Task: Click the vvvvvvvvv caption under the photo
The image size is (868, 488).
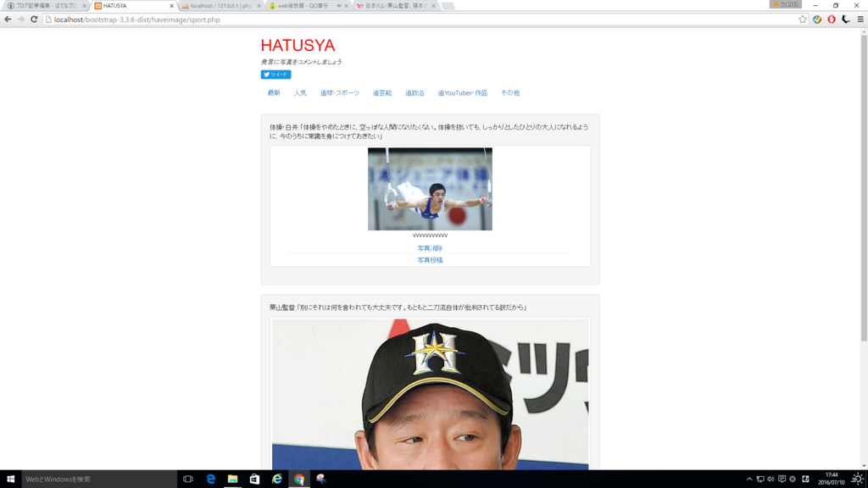Action: tap(430, 236)
